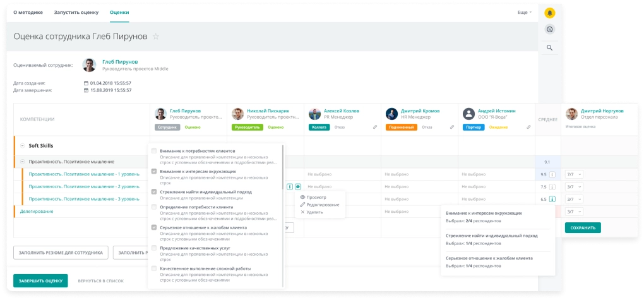644x300 pixels.
Task: Open the 7/7 final score dropdown
Action: pos(574,175)
